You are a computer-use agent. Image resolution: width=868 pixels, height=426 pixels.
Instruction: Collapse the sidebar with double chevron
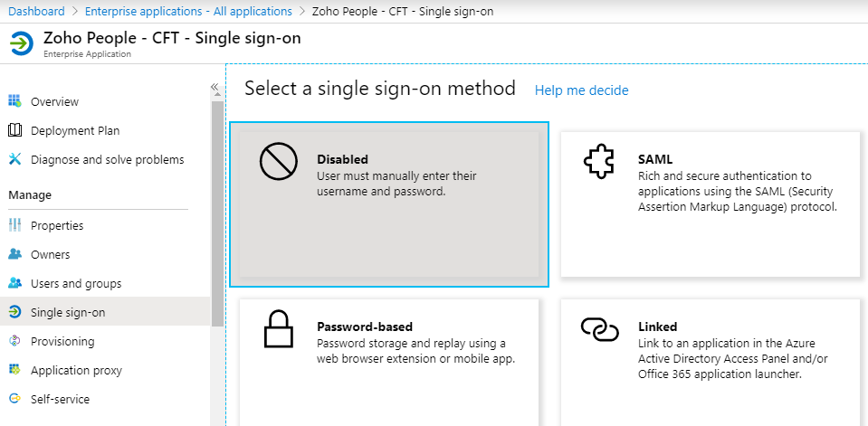(215, 87)
